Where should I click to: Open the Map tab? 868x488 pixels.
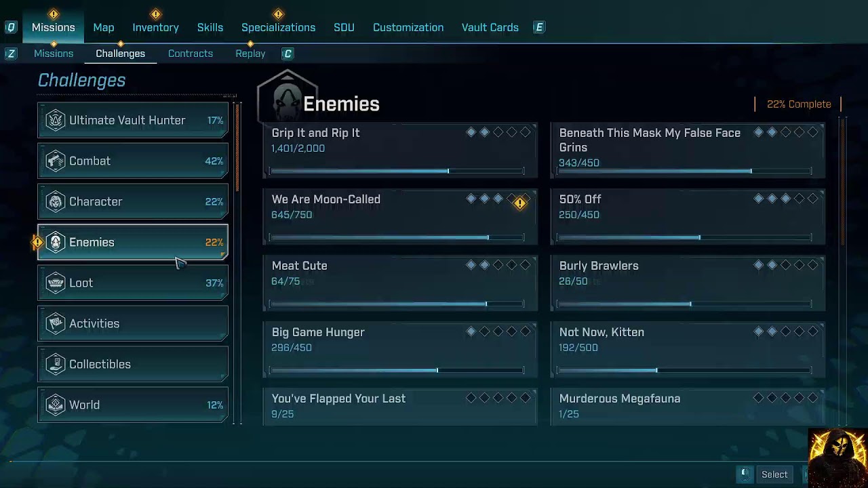pos(104,27)
